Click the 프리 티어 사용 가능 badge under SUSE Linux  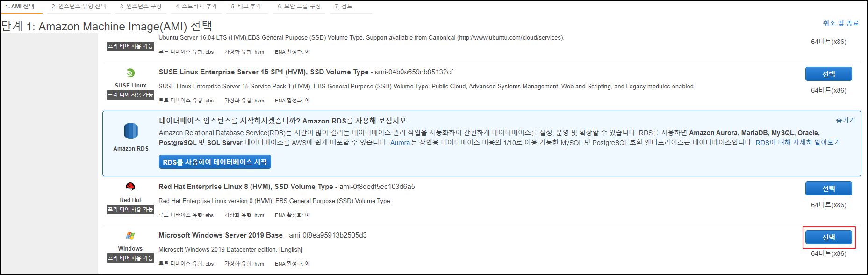130,95
